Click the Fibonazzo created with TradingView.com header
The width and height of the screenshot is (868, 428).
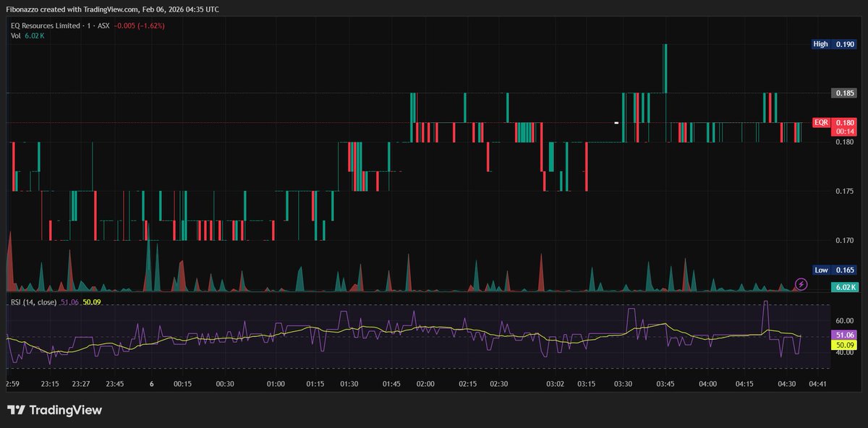tap(113, 9)
